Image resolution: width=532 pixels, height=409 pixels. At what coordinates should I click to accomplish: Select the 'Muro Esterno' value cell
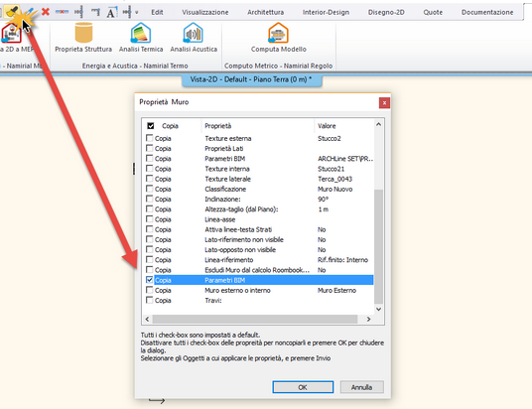336,290
